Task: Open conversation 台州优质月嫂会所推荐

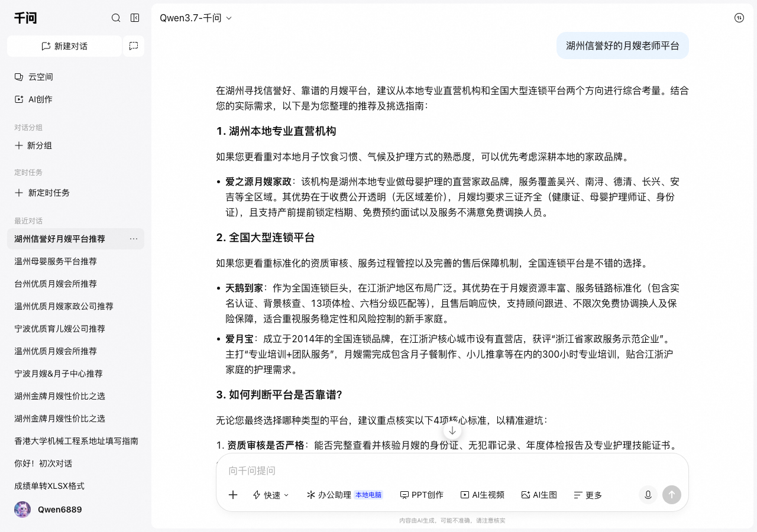Action: (x=76, y=284)
